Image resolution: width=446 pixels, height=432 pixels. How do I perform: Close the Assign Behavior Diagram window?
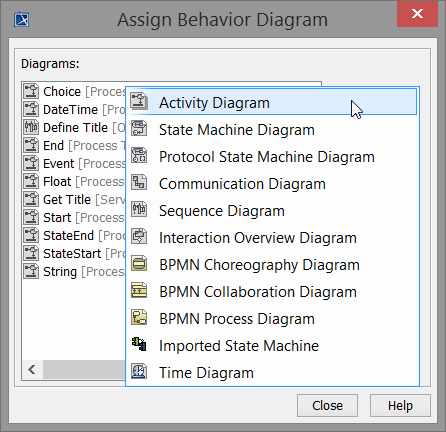(417, 14)
